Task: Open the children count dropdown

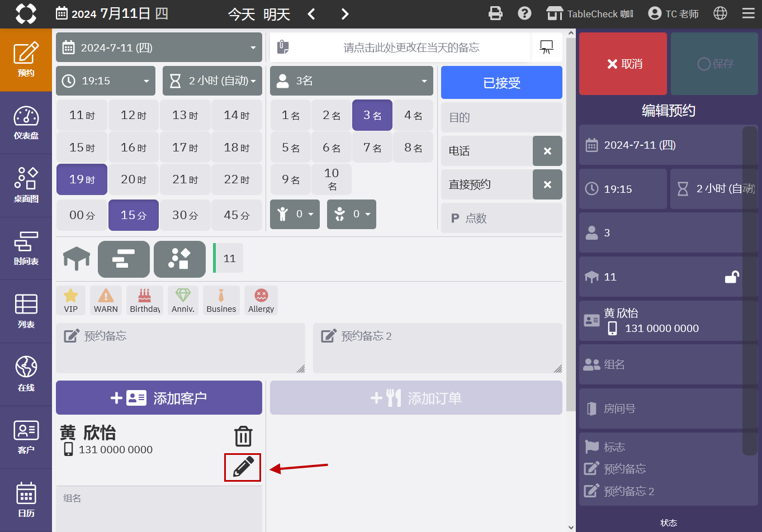Action: [x=295, y=215]
